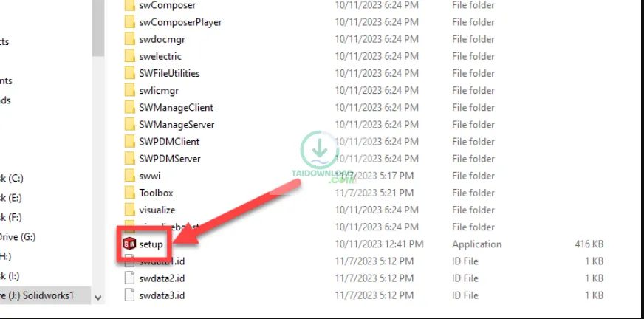Select the SWFileUtilities folder icon

click(129, 74)
